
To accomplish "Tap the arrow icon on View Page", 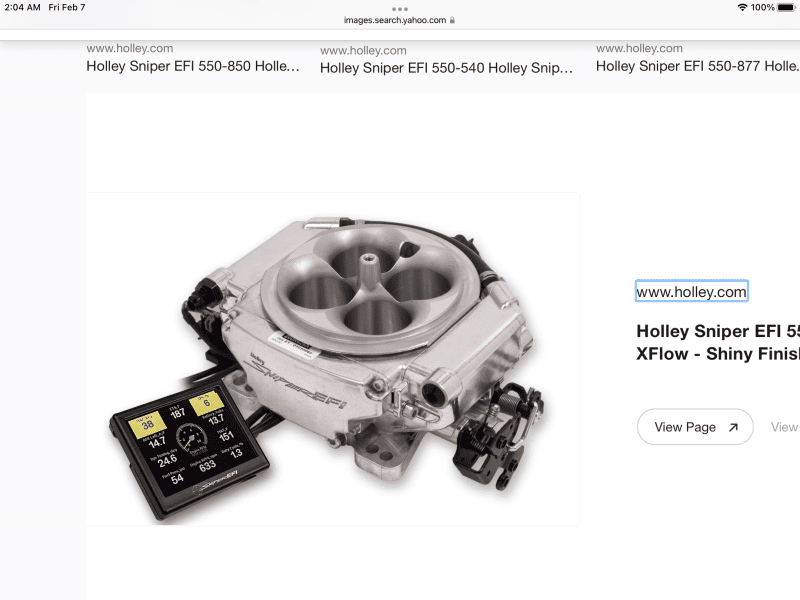I will pyautogui.click(x=733, y=427).
